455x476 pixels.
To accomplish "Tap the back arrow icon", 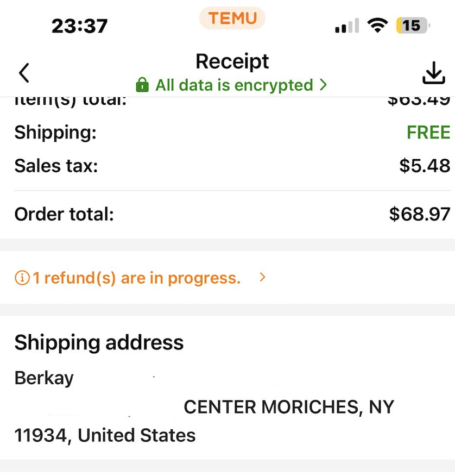I will (24, 73).
